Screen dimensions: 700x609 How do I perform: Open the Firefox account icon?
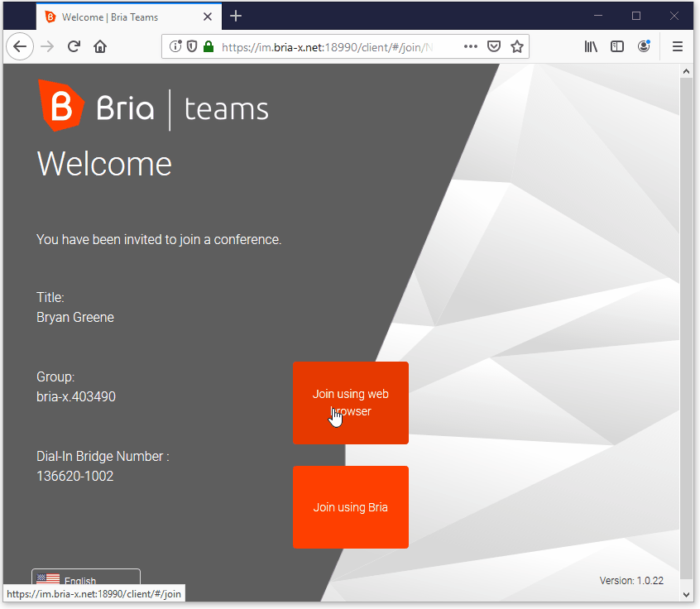coord(644,46)
